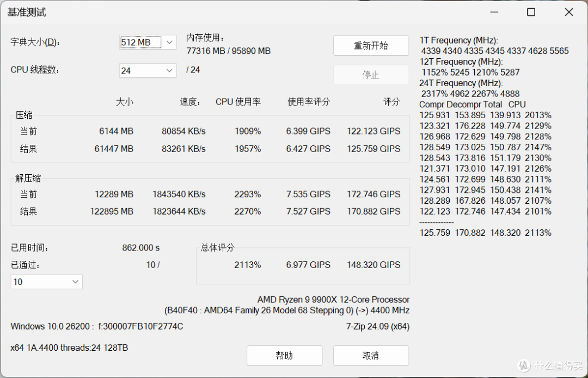This screenshot has width=588, height=378.
Task: Select the log row starting 128.549 173.025
Action: [485, 148]
